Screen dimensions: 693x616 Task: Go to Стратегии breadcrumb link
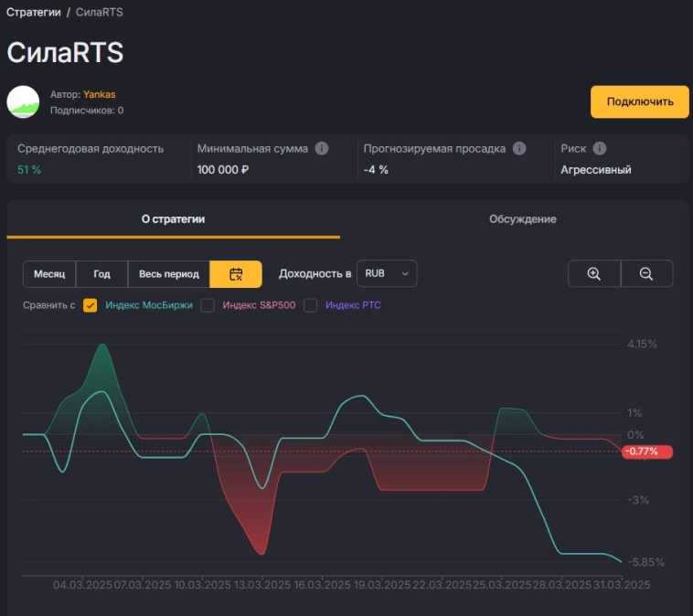click(x=34, y=13)
